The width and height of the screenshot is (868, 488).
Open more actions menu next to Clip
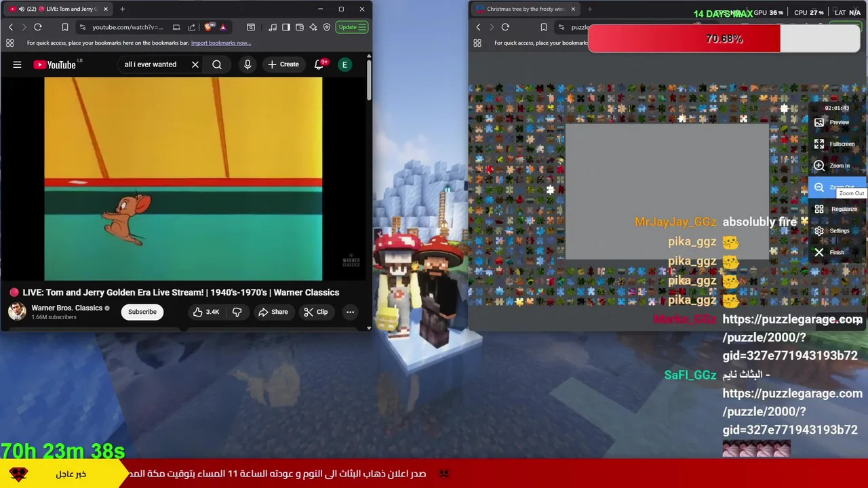350,312
